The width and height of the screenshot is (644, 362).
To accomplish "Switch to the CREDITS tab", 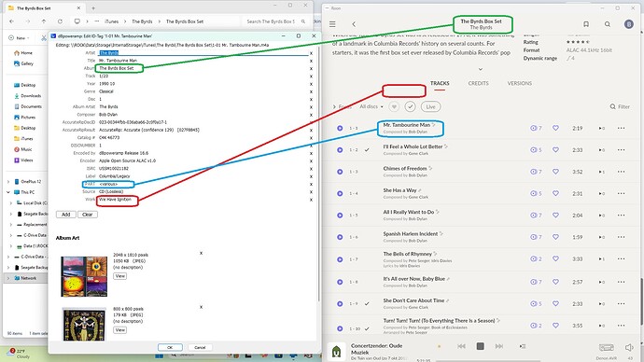I will [479, 83].
